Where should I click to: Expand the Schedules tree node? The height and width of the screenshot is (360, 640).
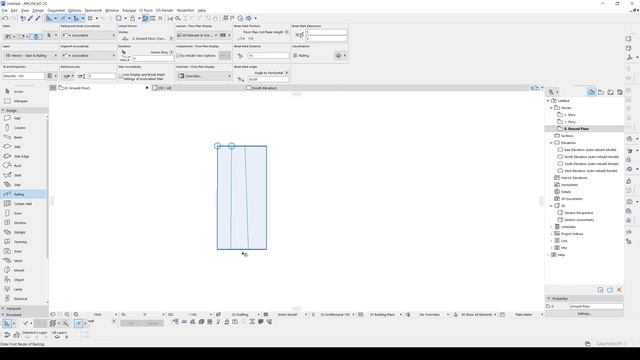pos(551,227)
